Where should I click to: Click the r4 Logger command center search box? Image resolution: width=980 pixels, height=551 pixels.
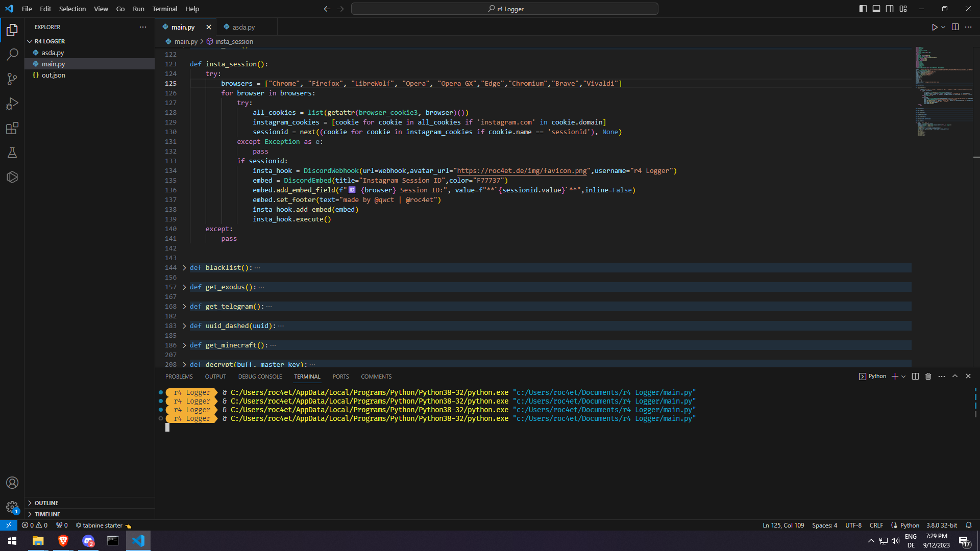pyautogui.click(x=504, y=9)
